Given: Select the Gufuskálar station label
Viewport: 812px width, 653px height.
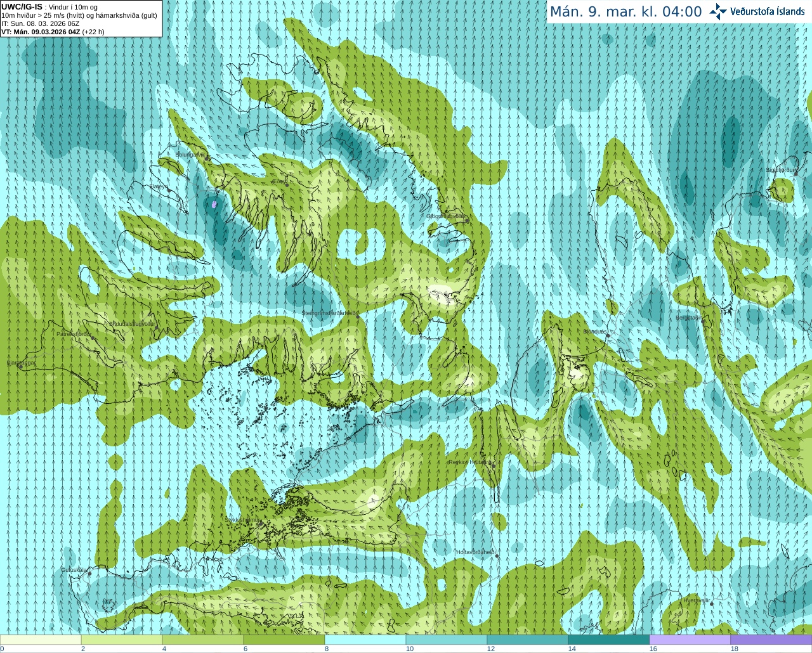Looking at the screenshot, I should (74, 570).
